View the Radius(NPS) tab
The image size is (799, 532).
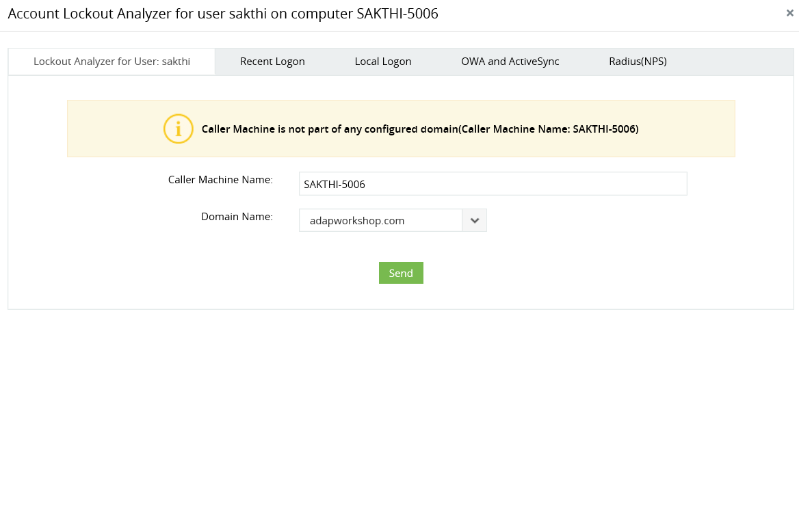coord(638,61)
